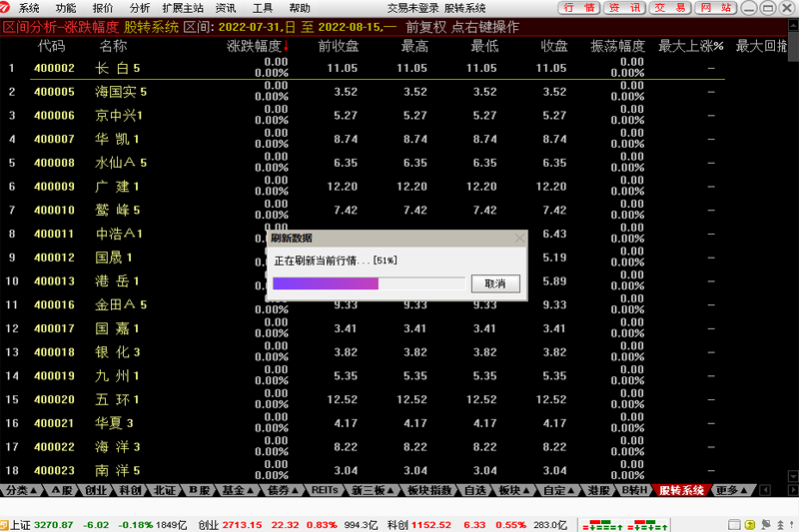The image size is (799, 532).
Task: Select the stock row 400016 金田A 5
Action: tap(120, 304)
